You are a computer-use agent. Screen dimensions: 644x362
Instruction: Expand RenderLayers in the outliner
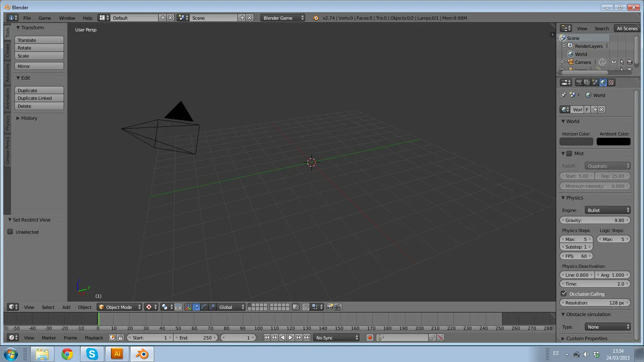(564, 46)
